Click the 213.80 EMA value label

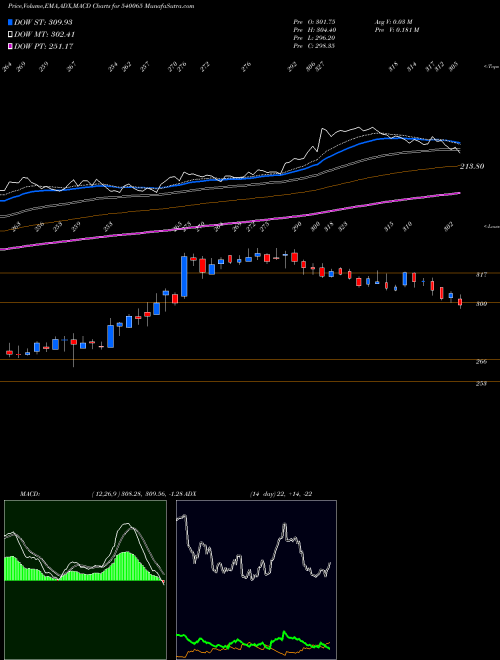click(x=472, y=166)
